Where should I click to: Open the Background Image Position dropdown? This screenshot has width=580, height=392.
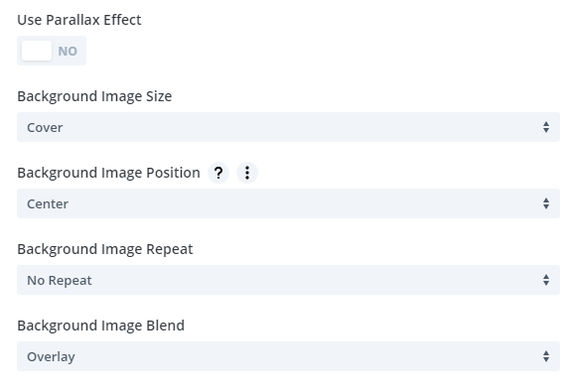[x=289, y=203]
